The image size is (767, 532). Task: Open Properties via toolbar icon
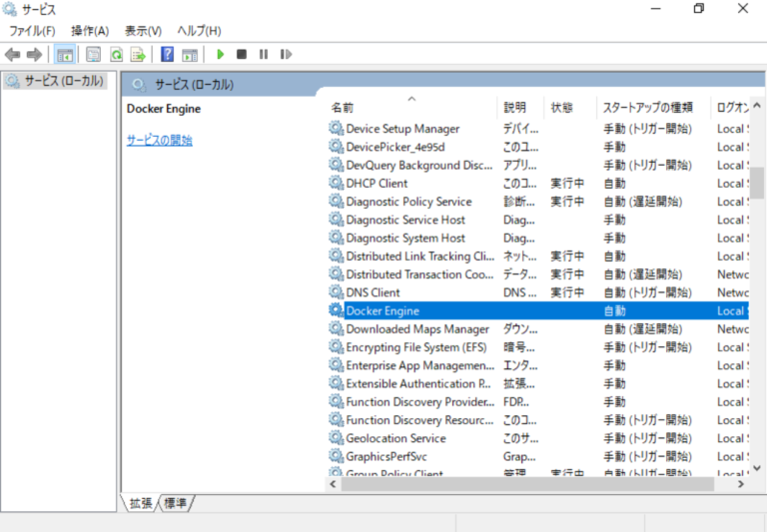[94, 54]
